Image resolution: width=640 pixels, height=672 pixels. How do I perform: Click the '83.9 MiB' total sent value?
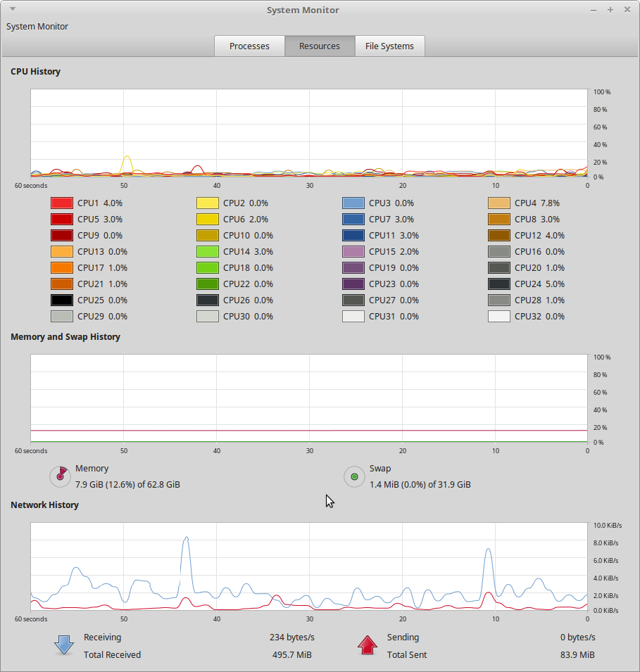point(577,655)
